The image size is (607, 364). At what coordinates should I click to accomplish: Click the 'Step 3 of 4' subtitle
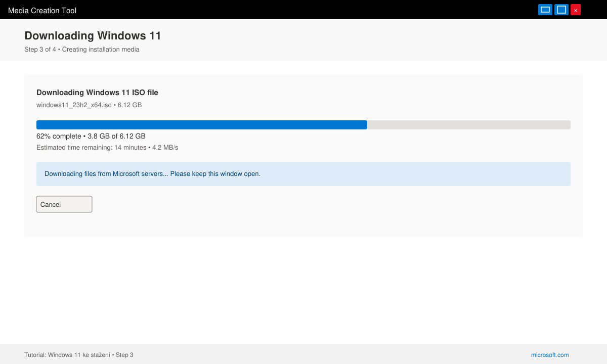tap(82, 50)
